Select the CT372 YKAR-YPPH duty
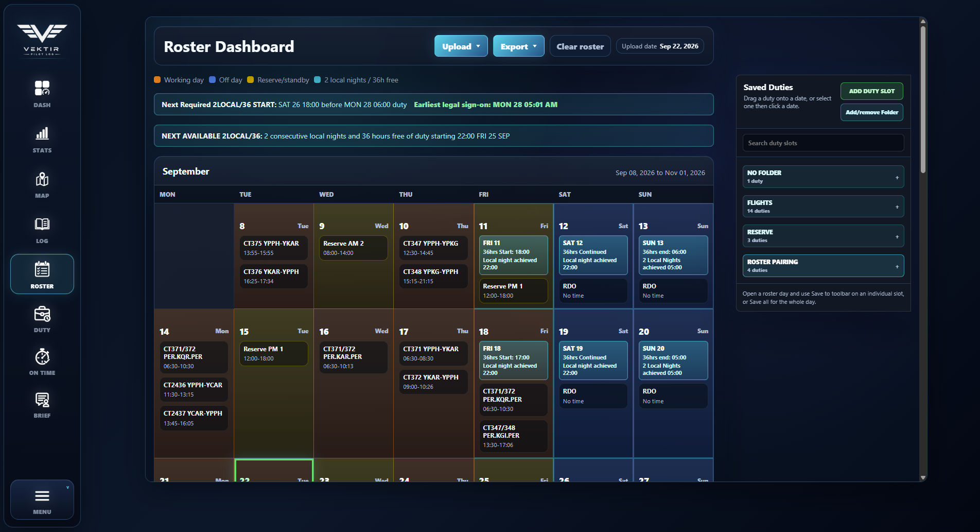980x532 pixels. [x=433, y=382]
